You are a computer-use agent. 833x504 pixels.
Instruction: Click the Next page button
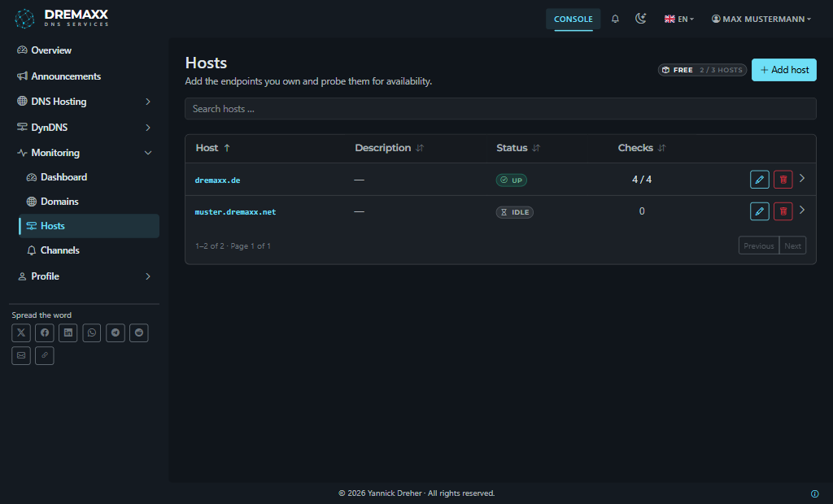792,245
